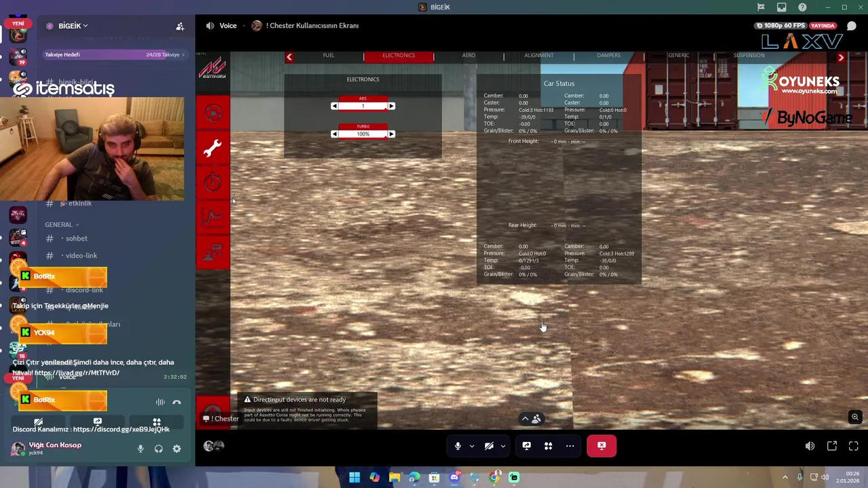
Task: Open the stopwatch timing section in sidebar
Action: tap(213, 182)
